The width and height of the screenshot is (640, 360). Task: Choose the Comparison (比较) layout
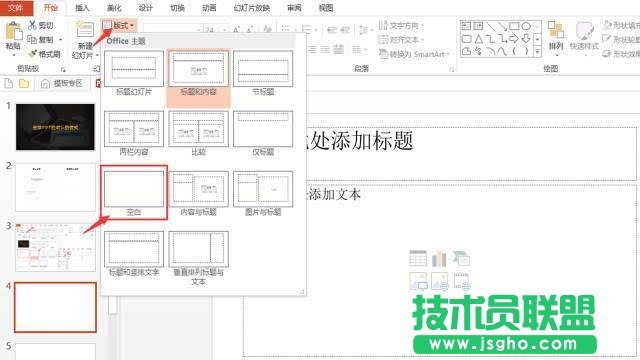coord(198,134)
